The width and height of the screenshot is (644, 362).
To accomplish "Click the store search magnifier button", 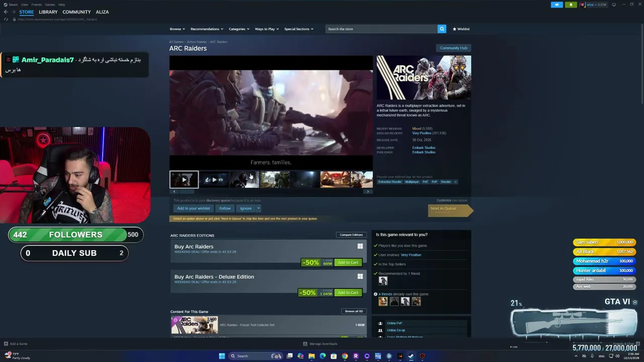I will click(442, 29).
